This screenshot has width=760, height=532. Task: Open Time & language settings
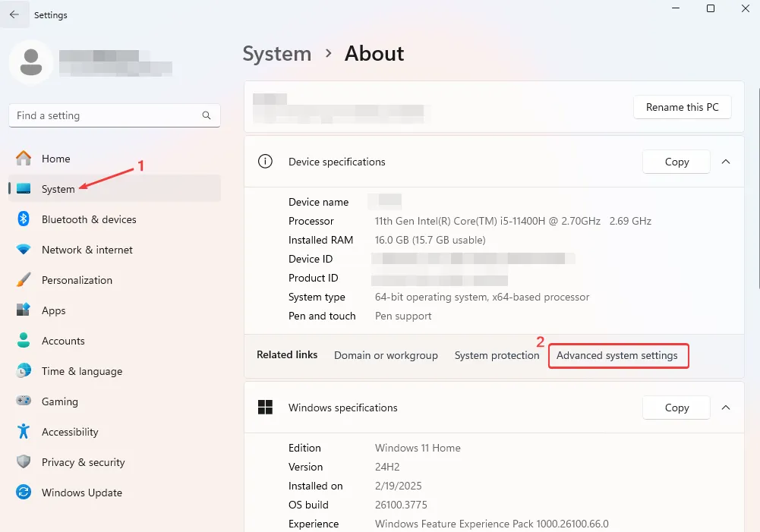82,371
